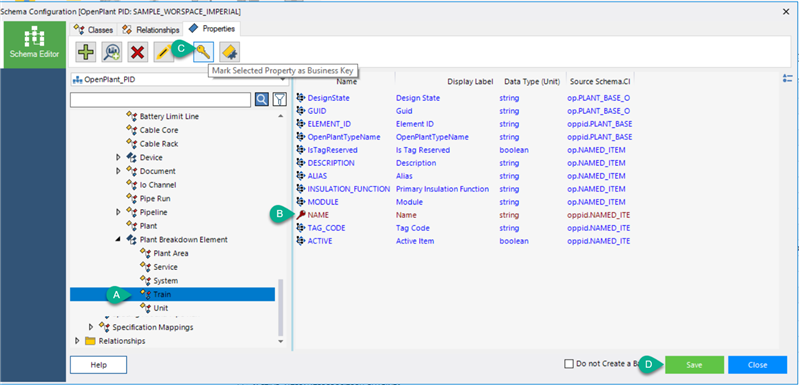Click the pencil edit property icon

(x=164, y=52)
